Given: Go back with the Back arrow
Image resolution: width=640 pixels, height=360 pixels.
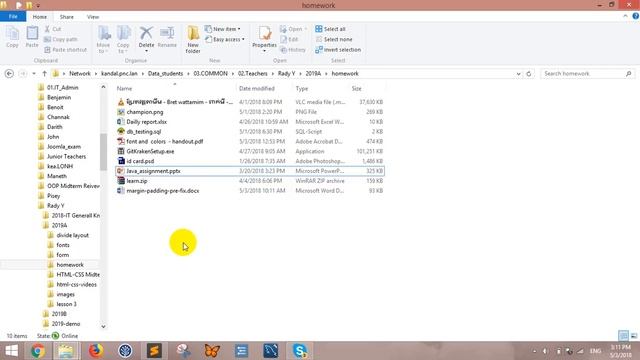Looking at the screenshot, I should [x=9, y=73].
